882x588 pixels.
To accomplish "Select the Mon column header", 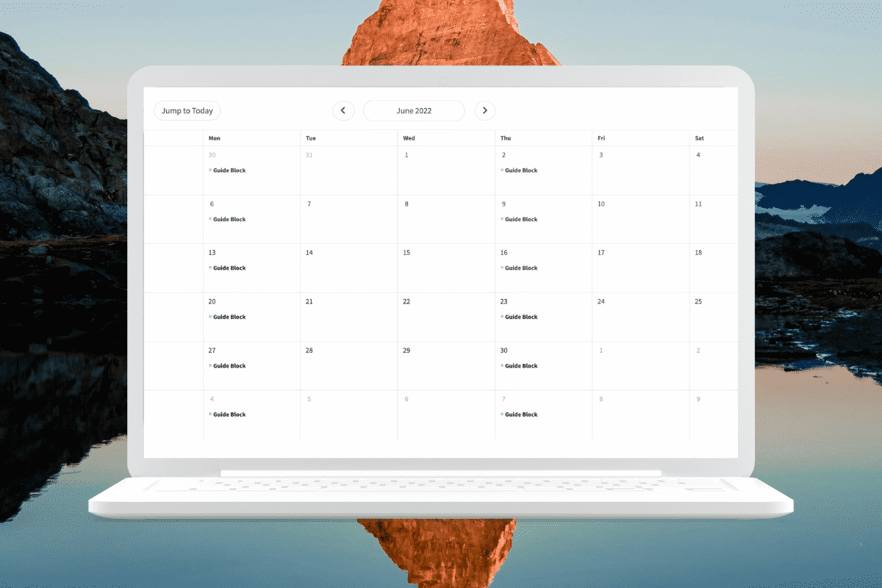I will [215, 138].
